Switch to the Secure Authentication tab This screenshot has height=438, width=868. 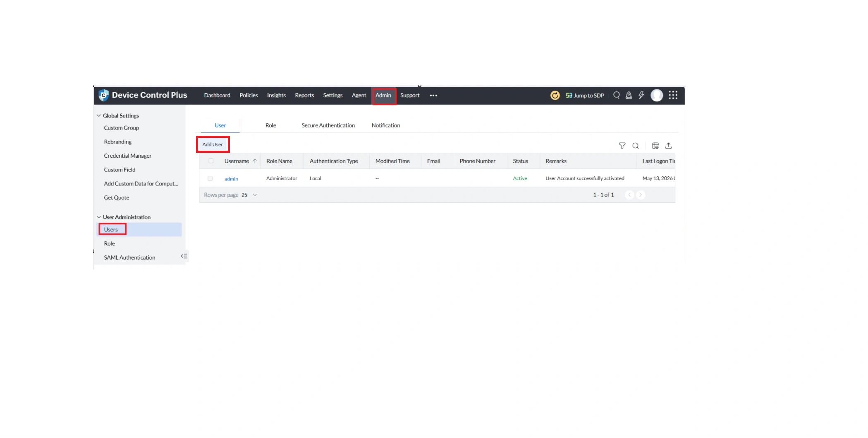click(x=328, y=125)
